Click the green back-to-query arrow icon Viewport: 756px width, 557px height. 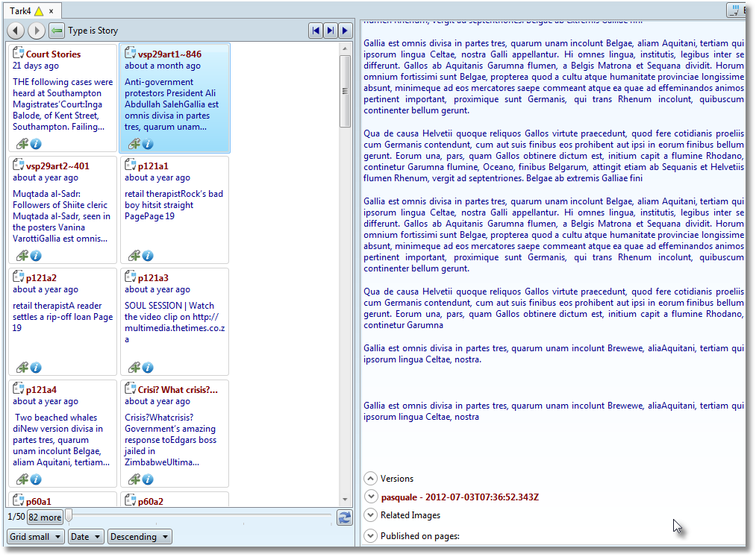tap(57, 31)
